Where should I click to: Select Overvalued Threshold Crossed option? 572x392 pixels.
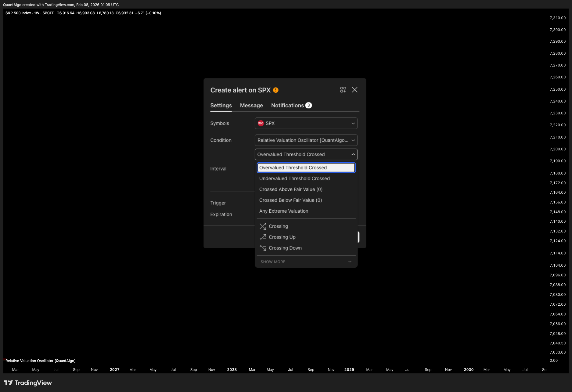pos(306,167)
